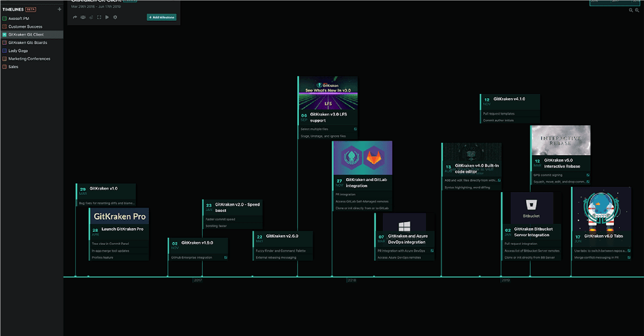
Task: Open timeline settings gear icon
Action: pyautogui.click(x=115, y=17)
